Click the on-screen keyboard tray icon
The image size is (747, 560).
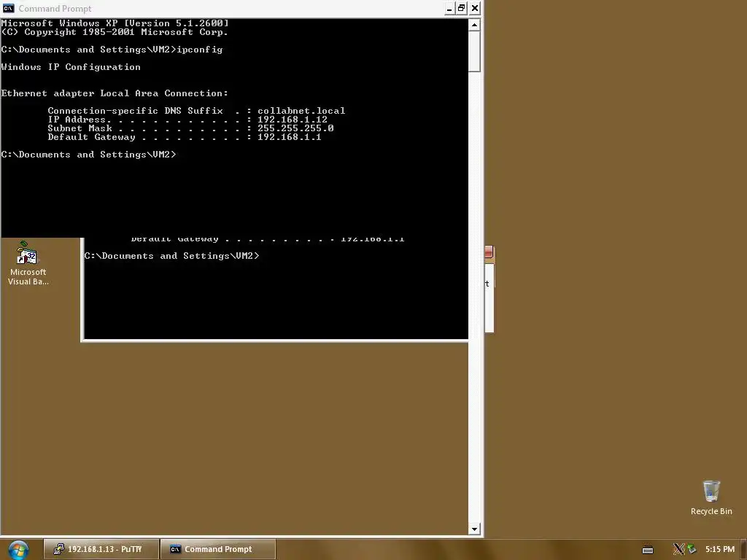[648, 550]
